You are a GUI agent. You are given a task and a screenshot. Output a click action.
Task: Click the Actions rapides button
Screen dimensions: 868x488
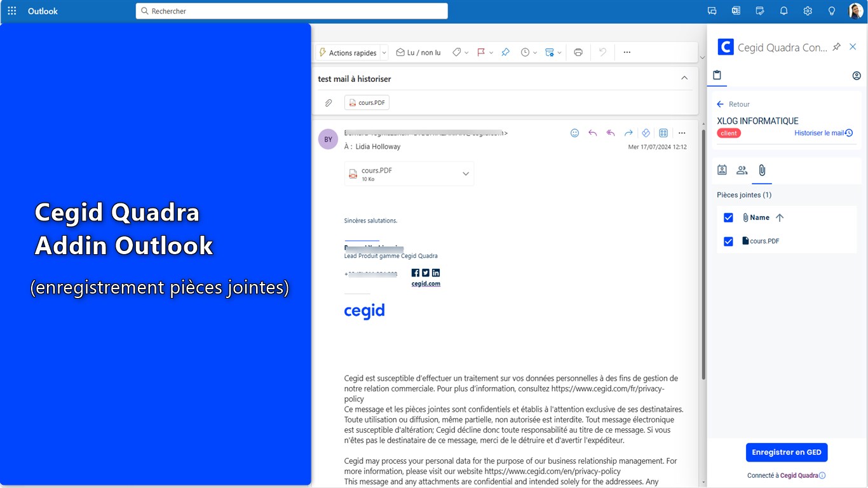(x=348, y=53)
